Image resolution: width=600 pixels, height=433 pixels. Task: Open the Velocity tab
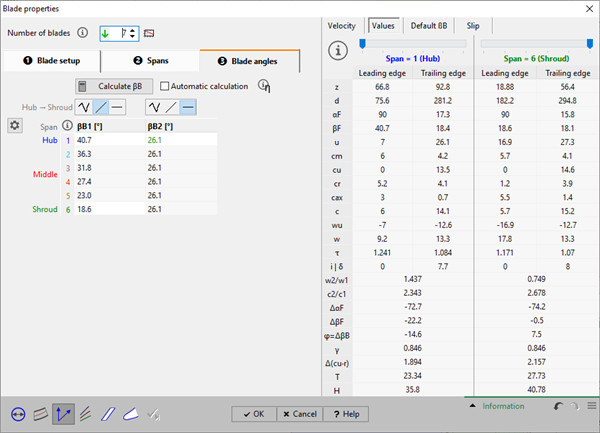pos(341,26)
